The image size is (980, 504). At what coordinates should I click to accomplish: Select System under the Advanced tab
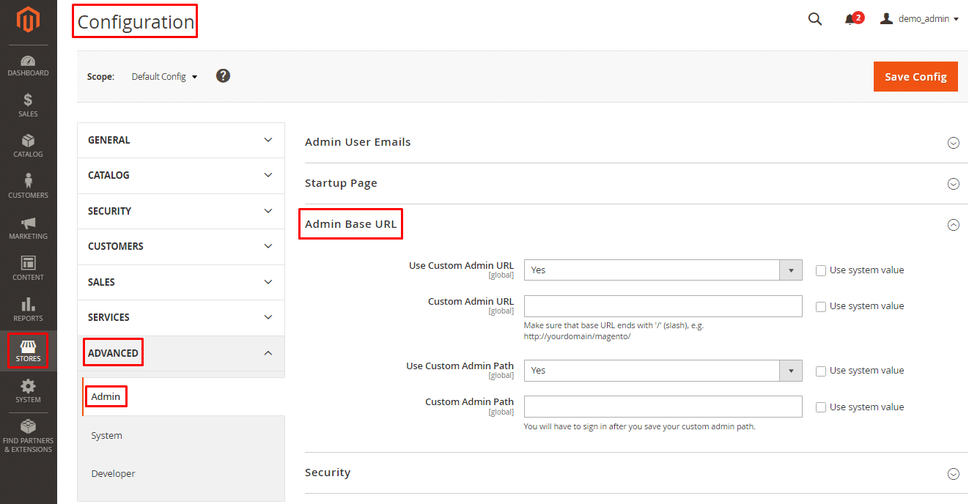click(x=107, y=436)
